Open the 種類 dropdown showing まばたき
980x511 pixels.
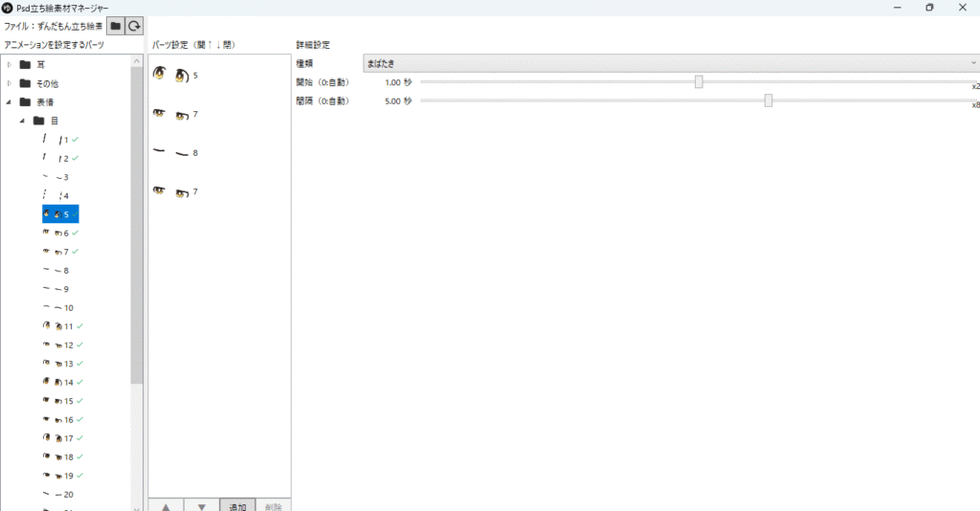coord(669,63)
